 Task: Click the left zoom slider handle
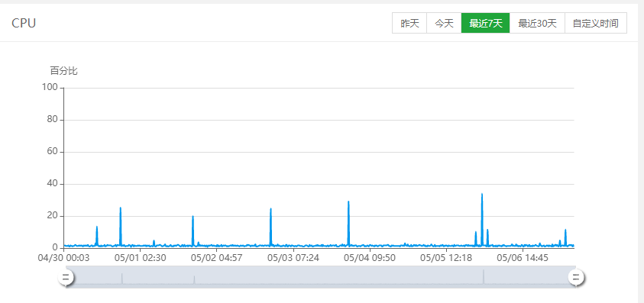[x=66, y=277]
